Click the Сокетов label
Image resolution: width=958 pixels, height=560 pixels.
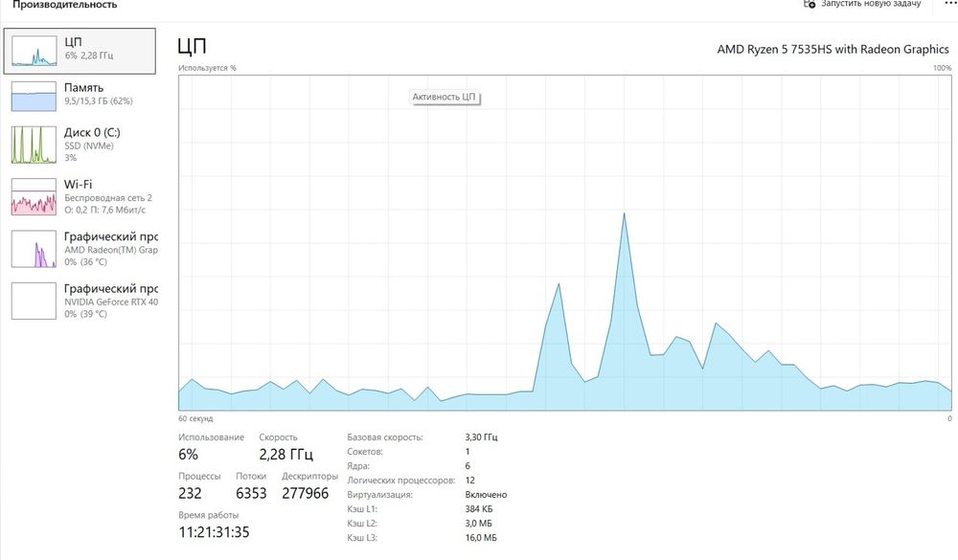[x=365, y=452]
